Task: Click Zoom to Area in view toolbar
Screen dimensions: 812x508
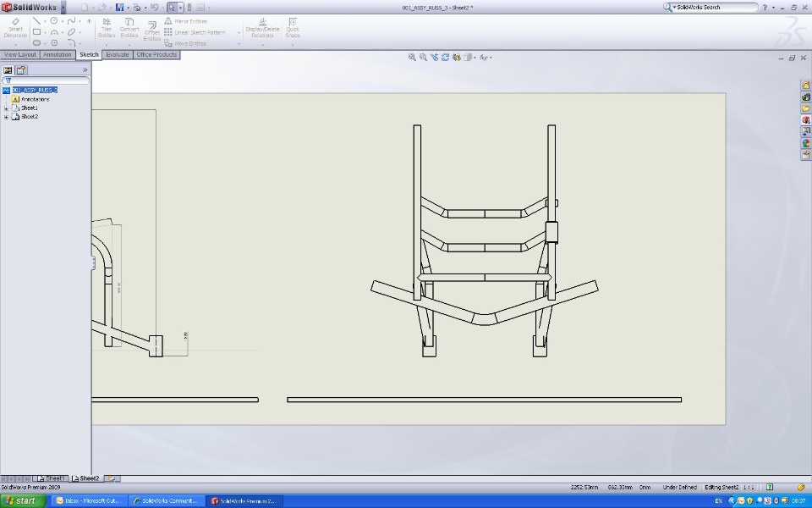Action: 423,58
